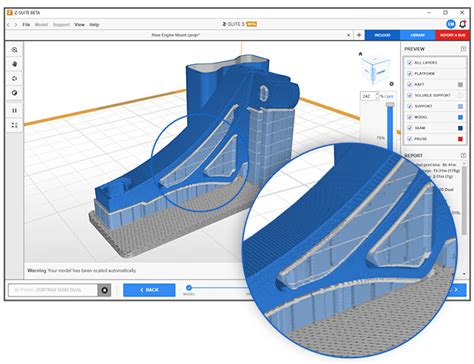
Task: Open the Help menu
Action: point(94,25)
